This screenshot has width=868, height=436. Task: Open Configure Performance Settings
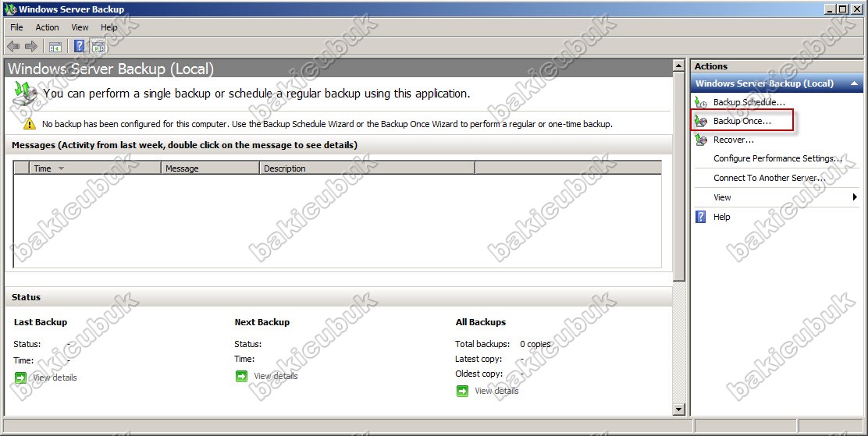(777, 158)
